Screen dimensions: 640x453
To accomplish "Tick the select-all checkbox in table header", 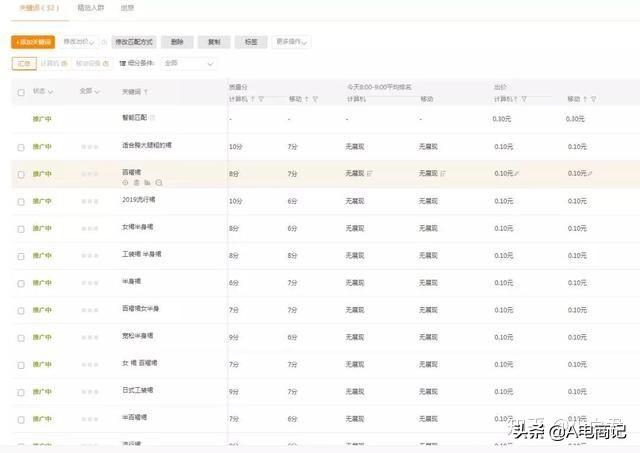I will coord(21,93).
